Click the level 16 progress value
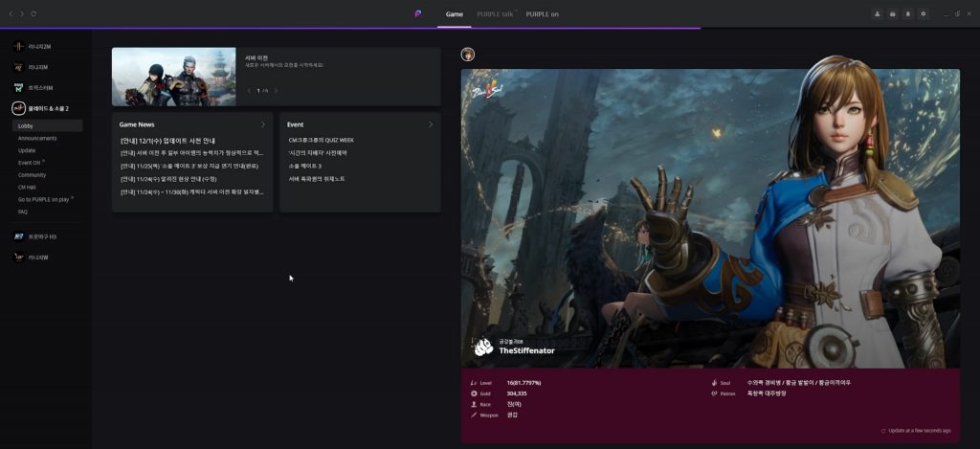 (523, 383)
